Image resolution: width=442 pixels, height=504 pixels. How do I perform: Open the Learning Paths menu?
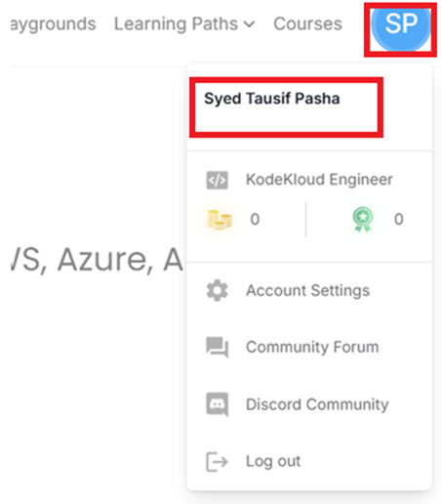tap(184, 24)
